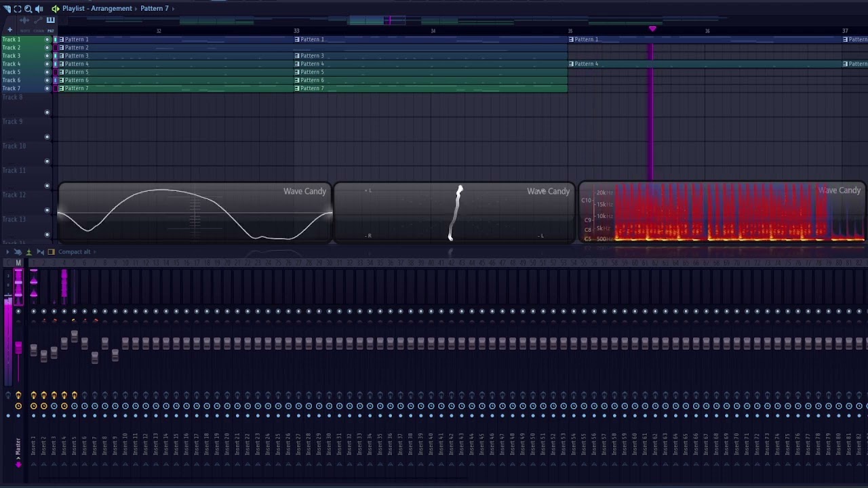Select the CHAN automation picker icon
This screenshot has height=488, width=868.
point(38,20)
